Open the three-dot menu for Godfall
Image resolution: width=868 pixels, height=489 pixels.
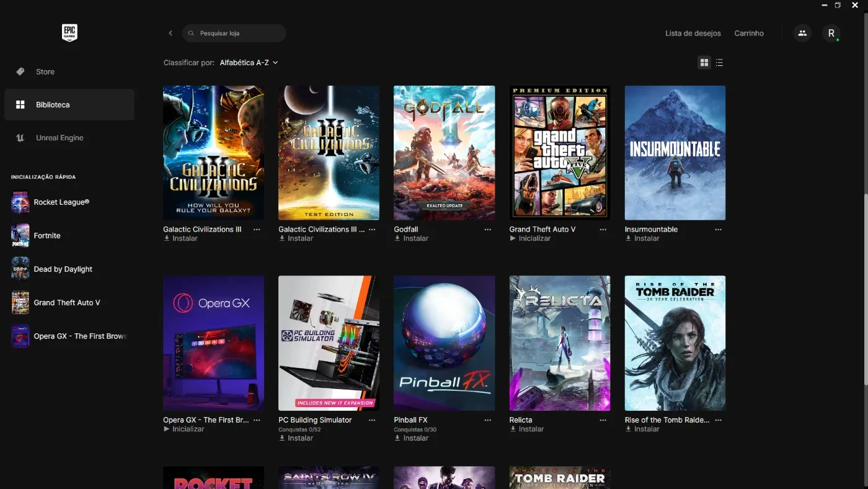488,230
